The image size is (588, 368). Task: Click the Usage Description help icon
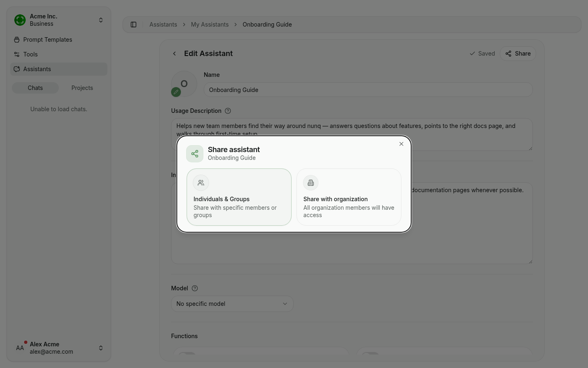pyautogui.click(x=228, y=111)
